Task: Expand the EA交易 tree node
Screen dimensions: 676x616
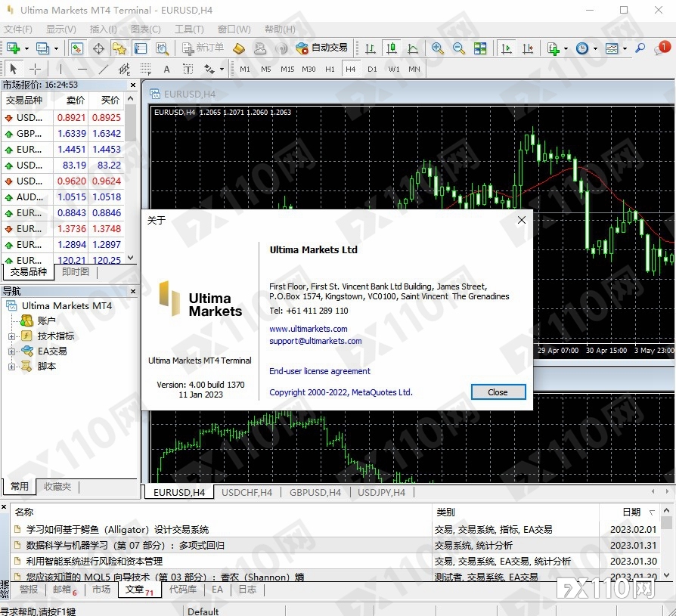Action: [11, 351]
